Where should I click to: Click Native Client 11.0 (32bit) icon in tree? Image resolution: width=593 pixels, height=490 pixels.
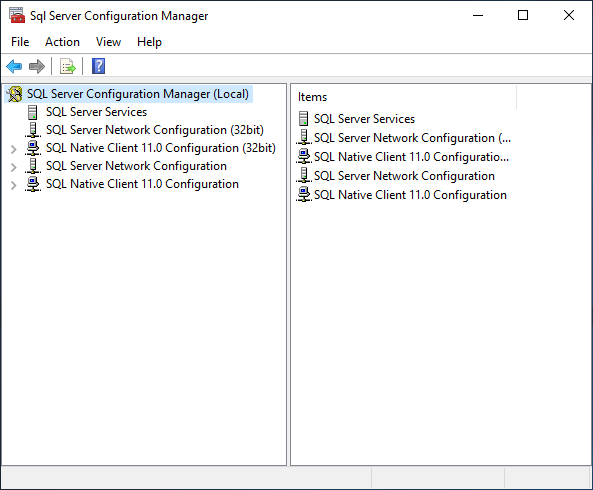click(33, 148)
